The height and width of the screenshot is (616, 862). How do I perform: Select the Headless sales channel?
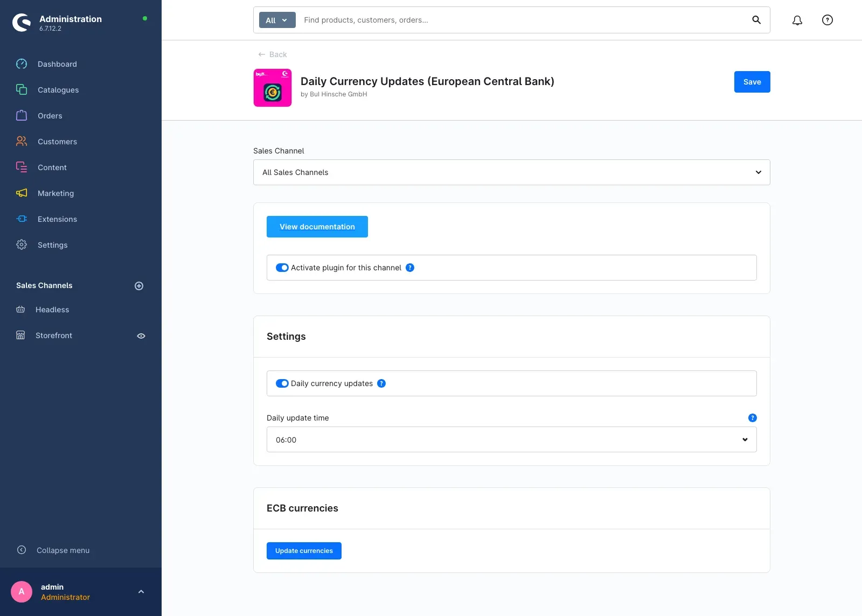[52, 310]
